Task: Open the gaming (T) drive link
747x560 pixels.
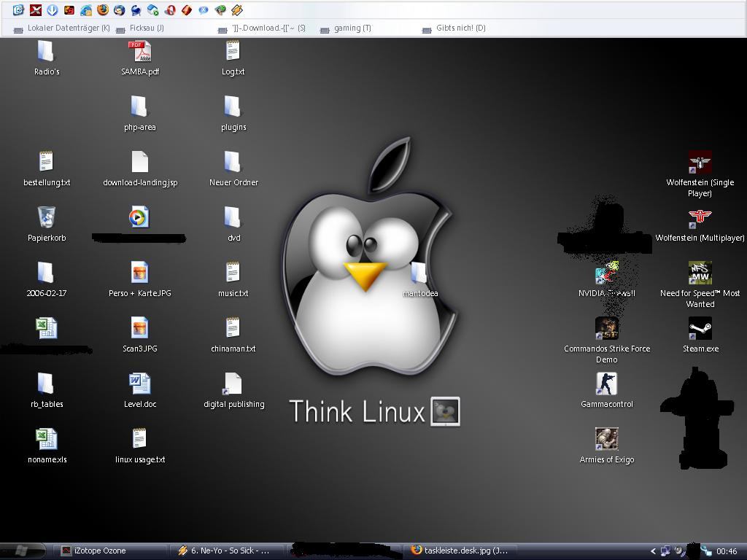Action: 346,28
